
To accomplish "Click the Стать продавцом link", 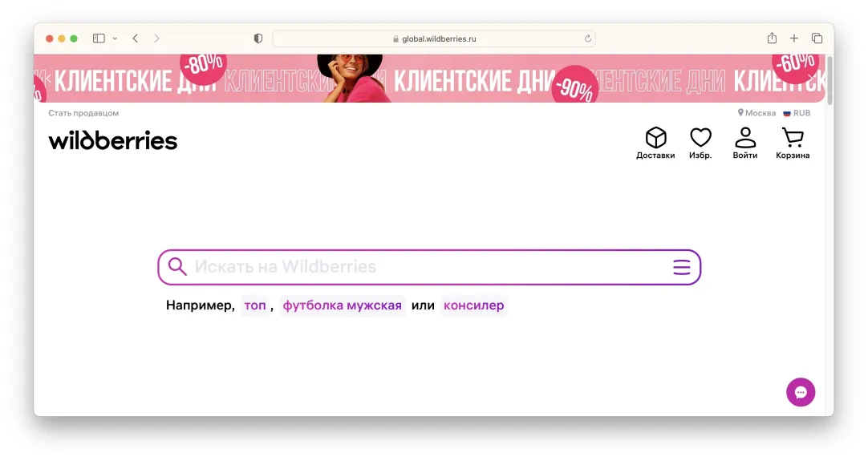I will (83, 113).
